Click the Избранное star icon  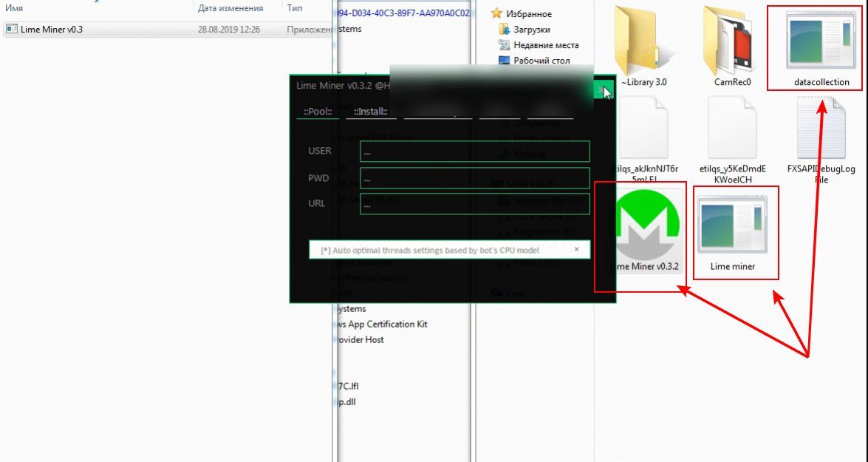point(496,13)
